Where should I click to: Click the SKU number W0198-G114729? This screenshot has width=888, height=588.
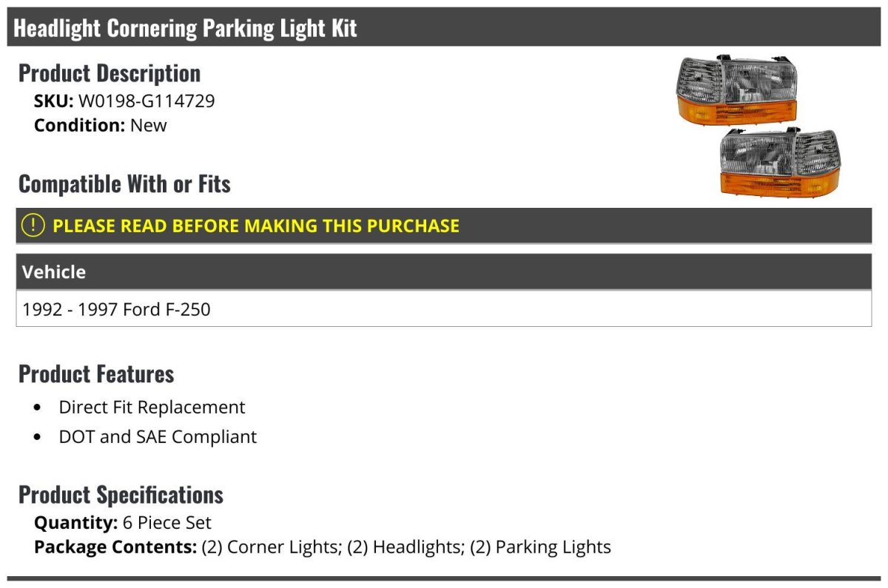coord(147,101)
